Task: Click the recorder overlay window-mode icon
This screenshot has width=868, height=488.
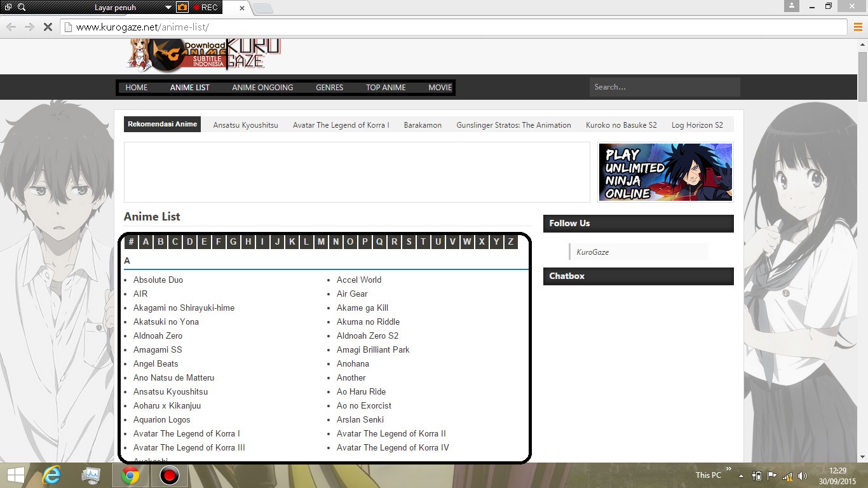Action: 8,8
